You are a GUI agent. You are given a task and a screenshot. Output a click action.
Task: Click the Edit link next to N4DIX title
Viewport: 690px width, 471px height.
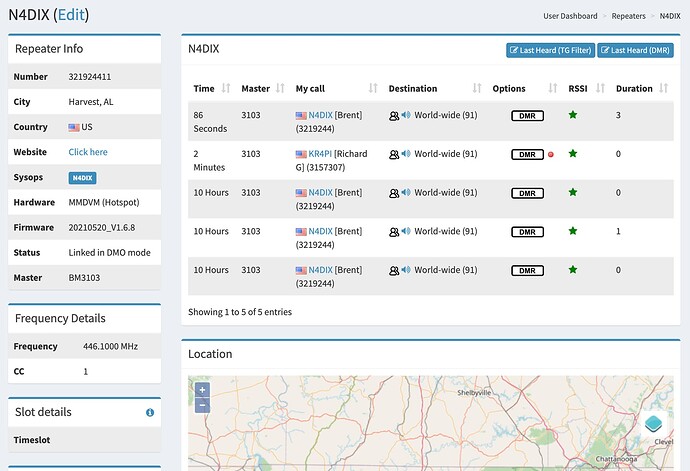[x=71, y=14]
